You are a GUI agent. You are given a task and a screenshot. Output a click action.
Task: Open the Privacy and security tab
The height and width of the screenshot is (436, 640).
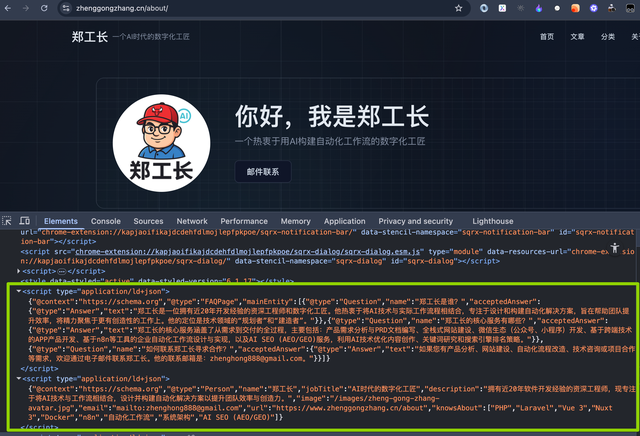click(416, 221)
